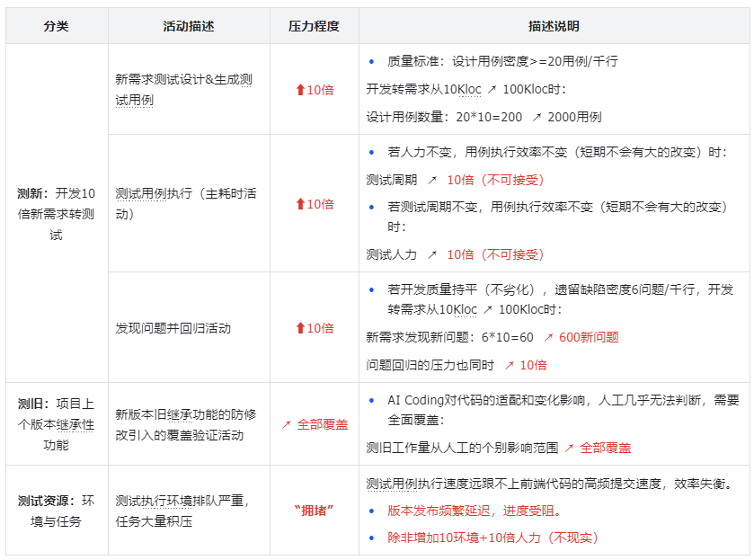Click the 测试资源：环境与任务 category cell
This screenshot has height=560, width=754.
pos(57,510)
